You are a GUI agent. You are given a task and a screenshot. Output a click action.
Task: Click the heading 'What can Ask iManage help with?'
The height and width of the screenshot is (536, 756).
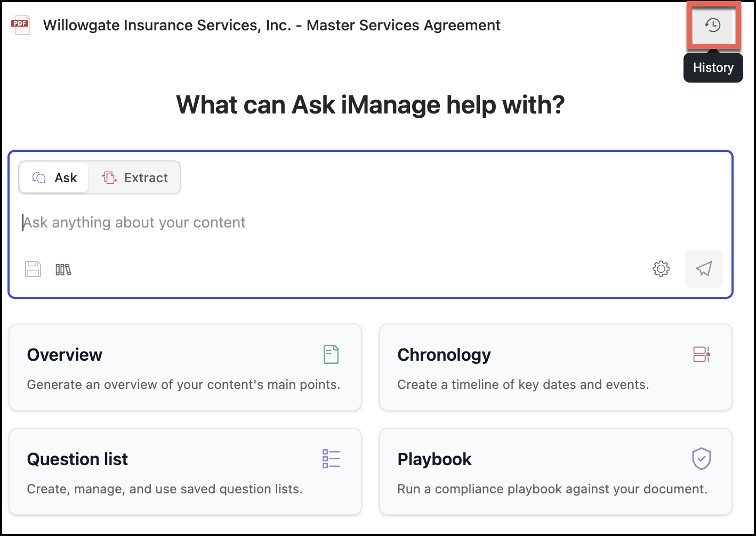click(371, 105)
